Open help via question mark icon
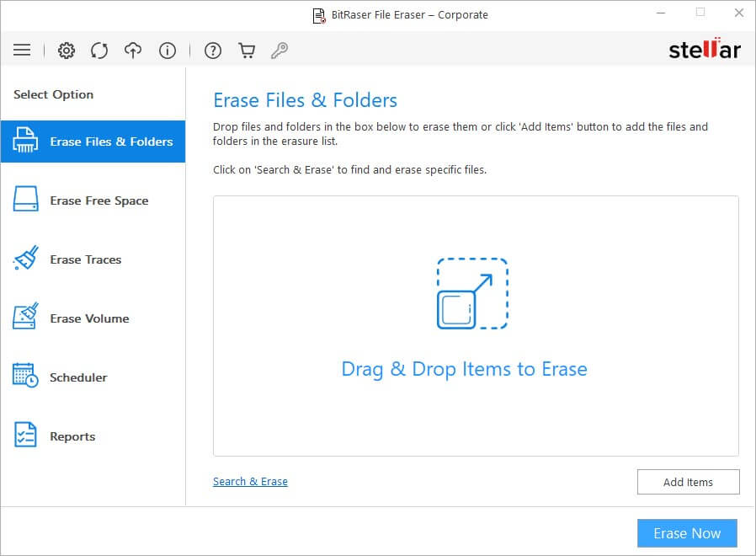756x556 pixels. (212, 51)
